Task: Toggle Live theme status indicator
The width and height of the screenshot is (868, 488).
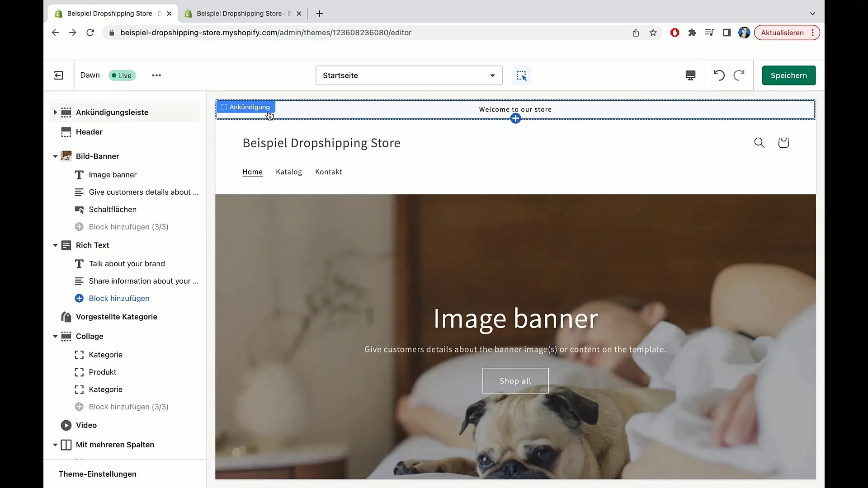Action: [x=122, y=75]
